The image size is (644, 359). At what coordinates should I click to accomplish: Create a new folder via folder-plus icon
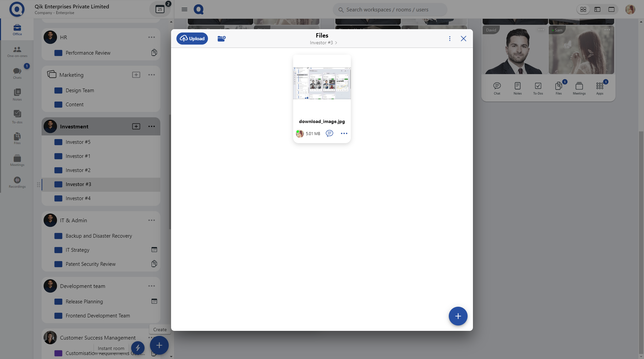click(x=221, y=39)
